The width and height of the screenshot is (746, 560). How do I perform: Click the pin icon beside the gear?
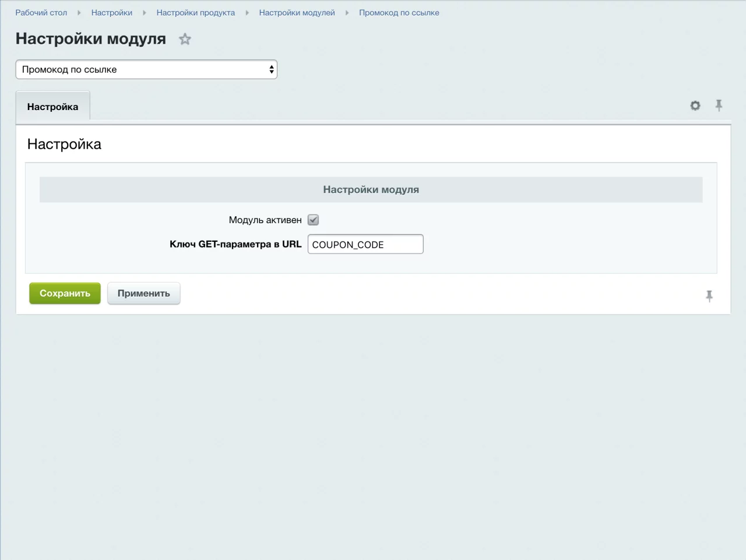pyautogui.click(x=719, y=105)
